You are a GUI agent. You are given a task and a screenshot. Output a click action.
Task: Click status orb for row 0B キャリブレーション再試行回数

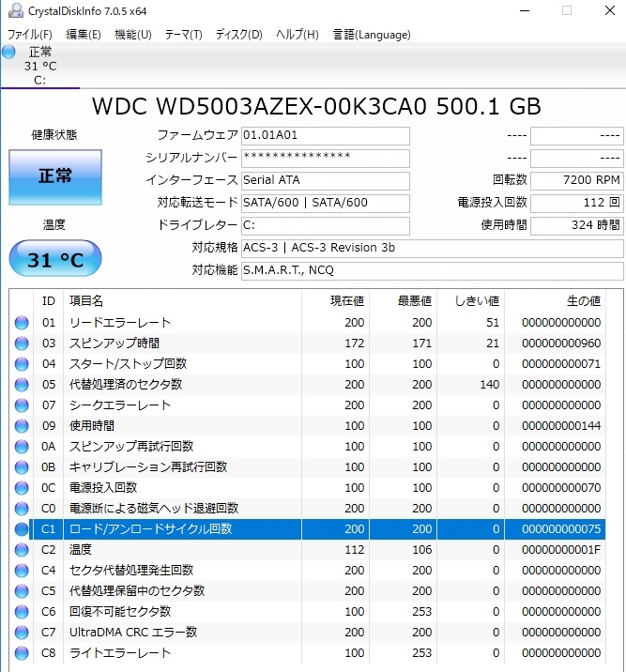point(22,467)
